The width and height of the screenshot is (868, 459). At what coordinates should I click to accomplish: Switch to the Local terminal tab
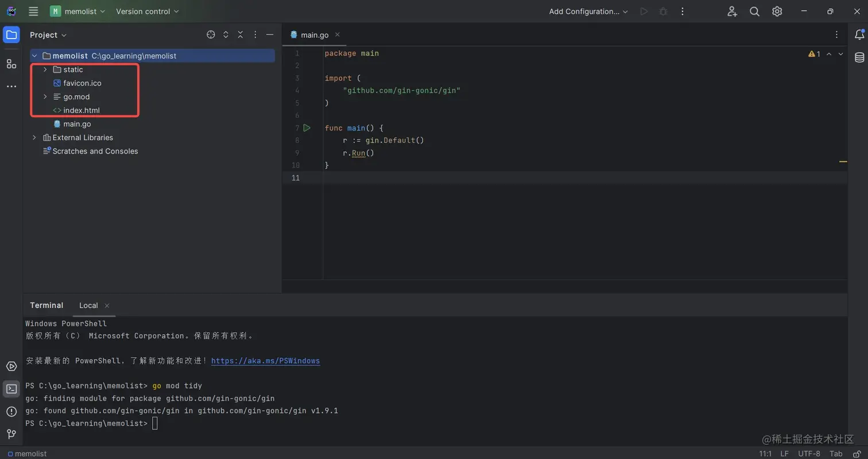[88, 306]
